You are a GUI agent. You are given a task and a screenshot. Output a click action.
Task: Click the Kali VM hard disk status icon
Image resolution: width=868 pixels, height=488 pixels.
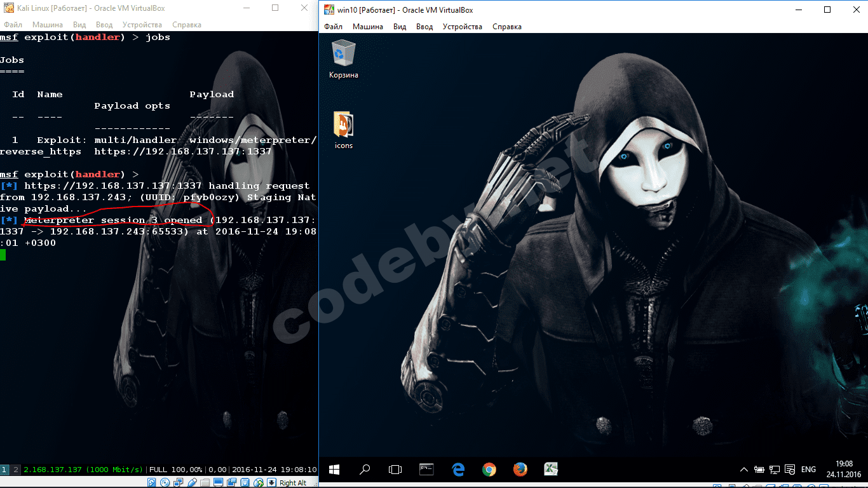point(152,482)
